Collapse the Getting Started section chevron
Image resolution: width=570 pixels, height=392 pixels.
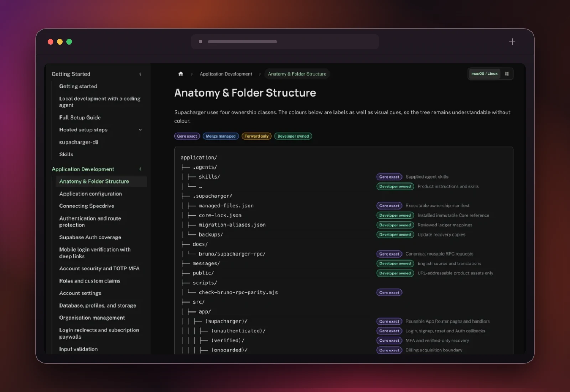tap(140, 74)
